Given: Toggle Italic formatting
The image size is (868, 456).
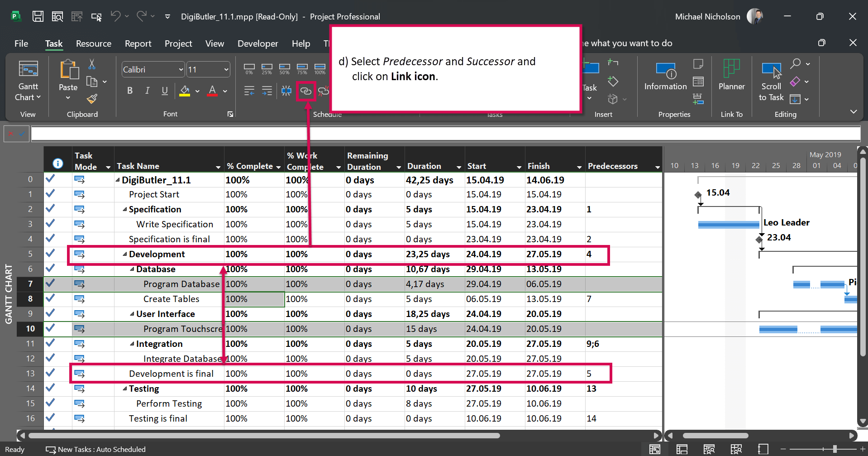Looking at the screenshot, I should point(147,91).
